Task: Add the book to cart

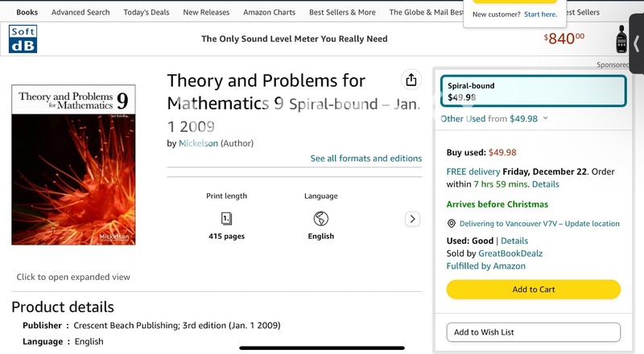Action: pyautogui.click(x=533, y=290)
